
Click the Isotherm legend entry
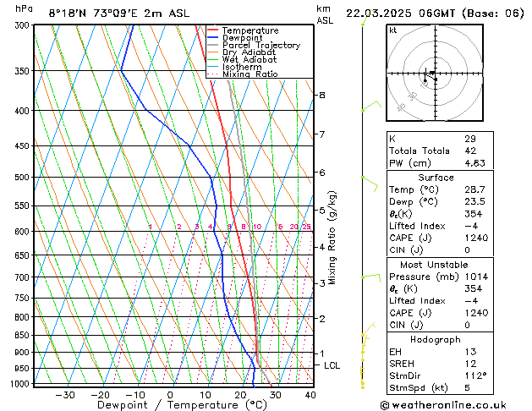point(242,67)
